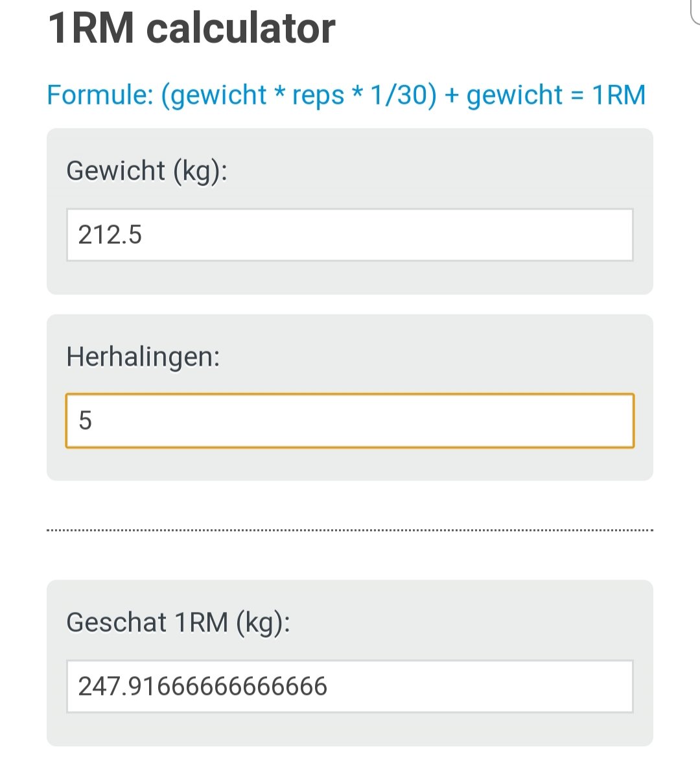Screen dimensions: 700x778
Task: Click the "Geschat 1RM (kg):" label
Action: (178, 622)
